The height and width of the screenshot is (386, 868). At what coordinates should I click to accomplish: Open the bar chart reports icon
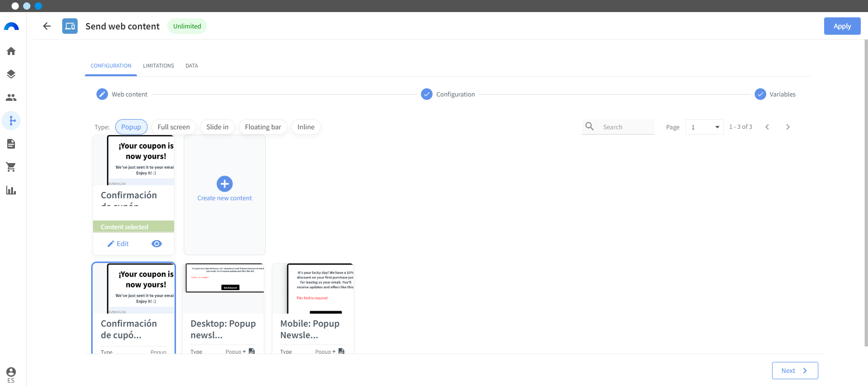pos(11,190)
